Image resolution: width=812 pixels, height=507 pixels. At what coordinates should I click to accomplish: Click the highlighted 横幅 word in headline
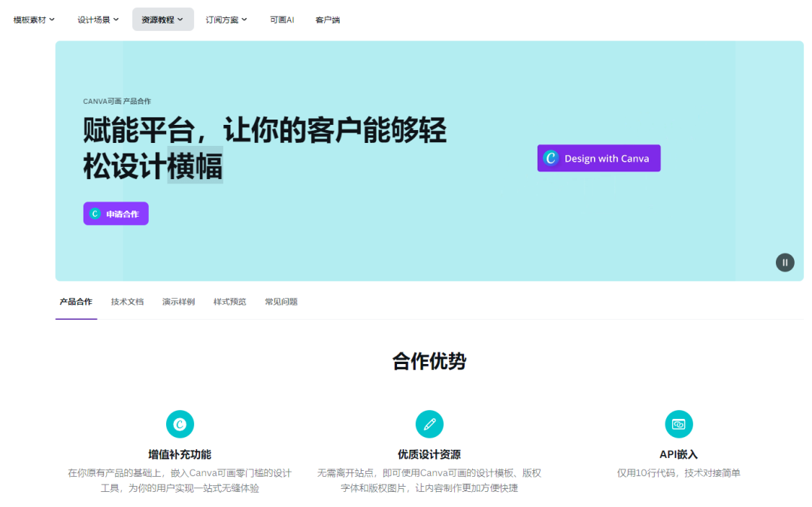[x=195, y=165]
